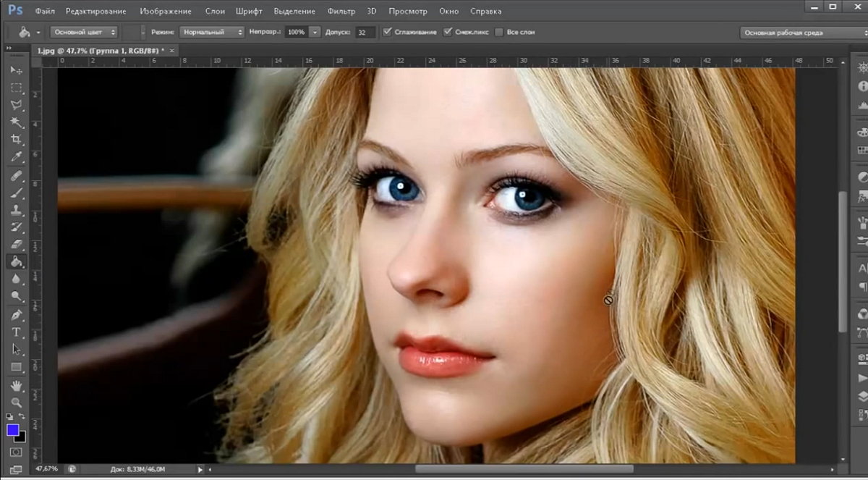Open the Изображение menu

166,12
